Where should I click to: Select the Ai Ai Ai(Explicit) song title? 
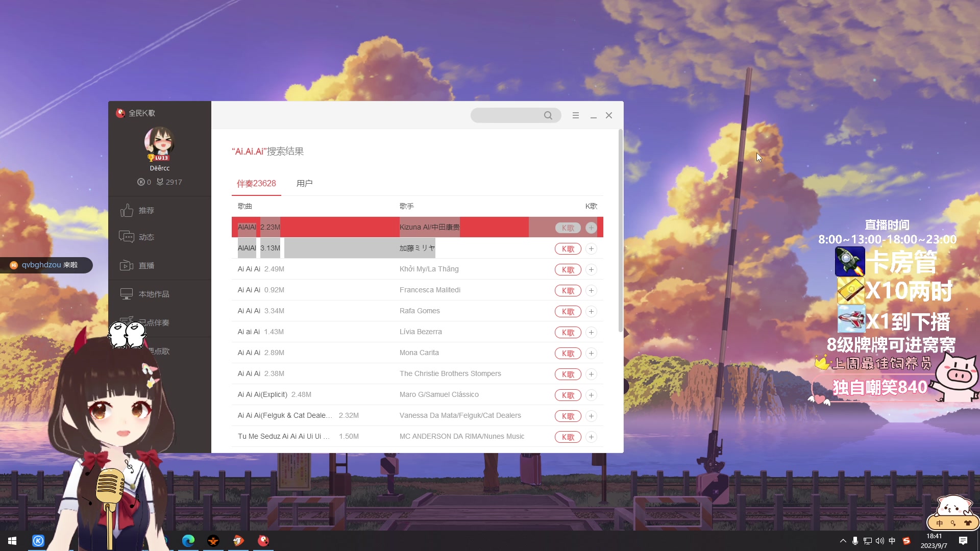click(262, 394)
